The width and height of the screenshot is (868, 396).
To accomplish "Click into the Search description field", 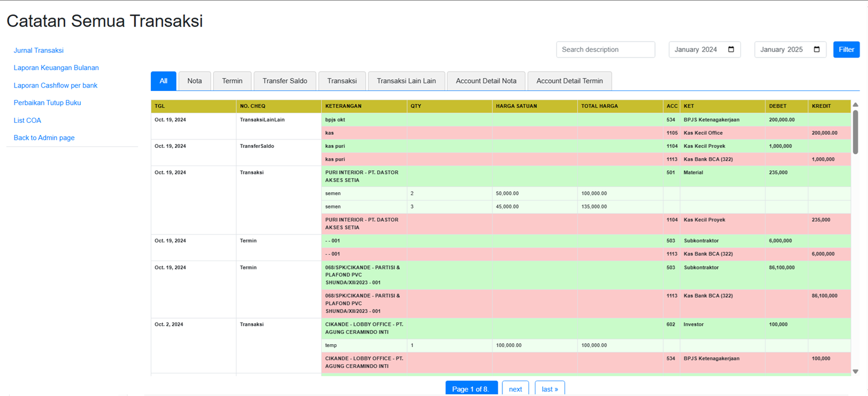I will tap(605, 49).
